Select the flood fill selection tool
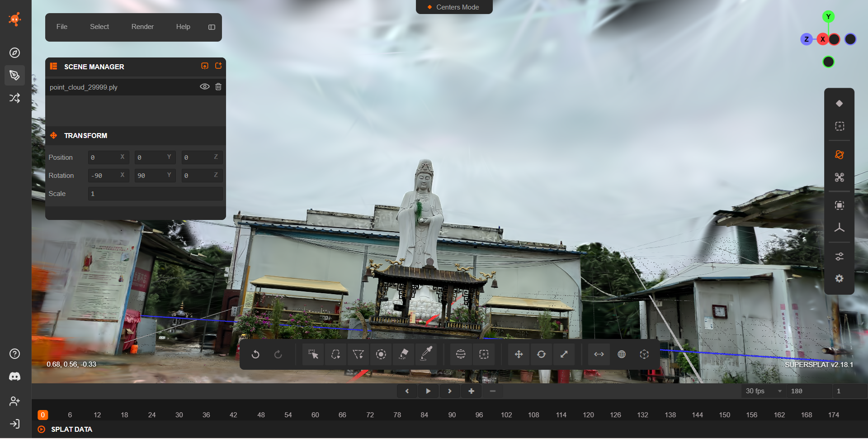 404,354
